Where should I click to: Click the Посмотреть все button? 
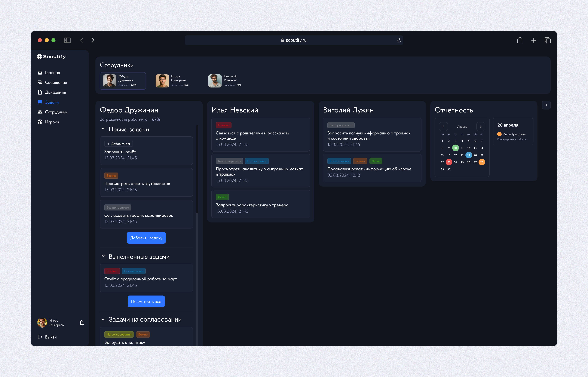coord(146,301)
